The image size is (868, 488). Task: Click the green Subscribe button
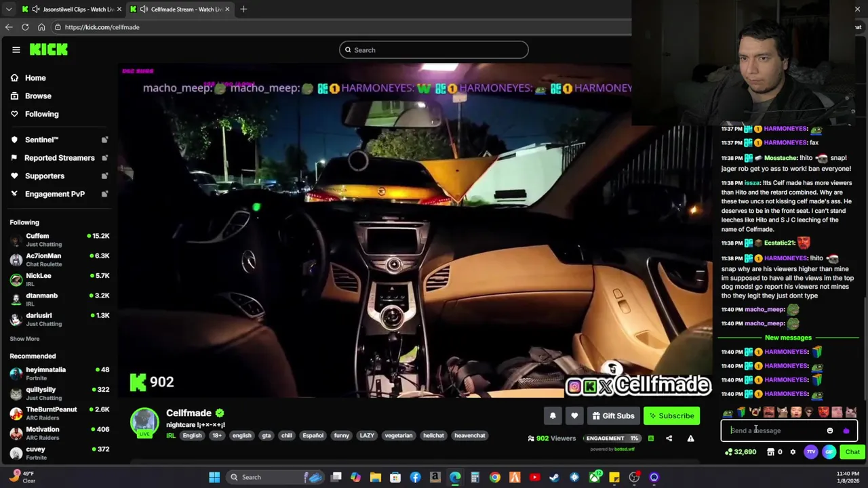(671, 416)
